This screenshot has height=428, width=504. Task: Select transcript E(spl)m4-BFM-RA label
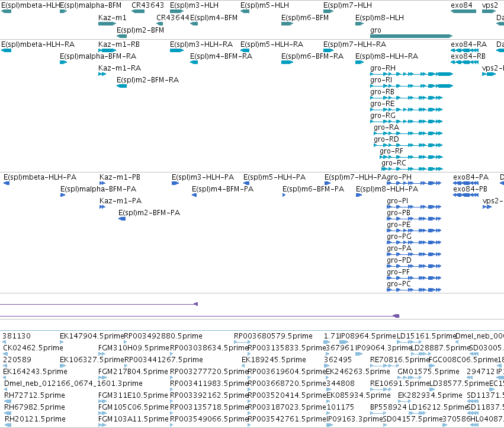point(221,56)
